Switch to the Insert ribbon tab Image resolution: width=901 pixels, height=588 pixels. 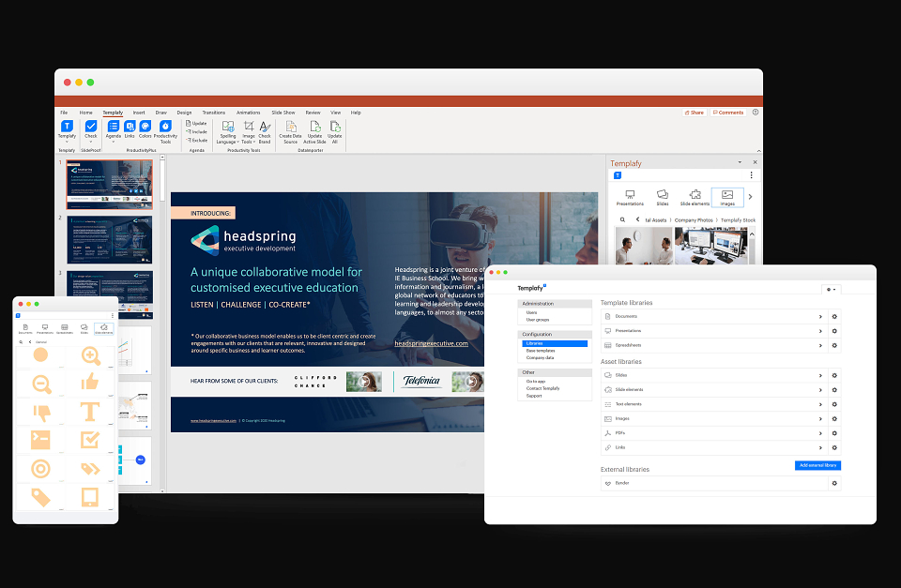pyautogui.click(x=139, y=113)
